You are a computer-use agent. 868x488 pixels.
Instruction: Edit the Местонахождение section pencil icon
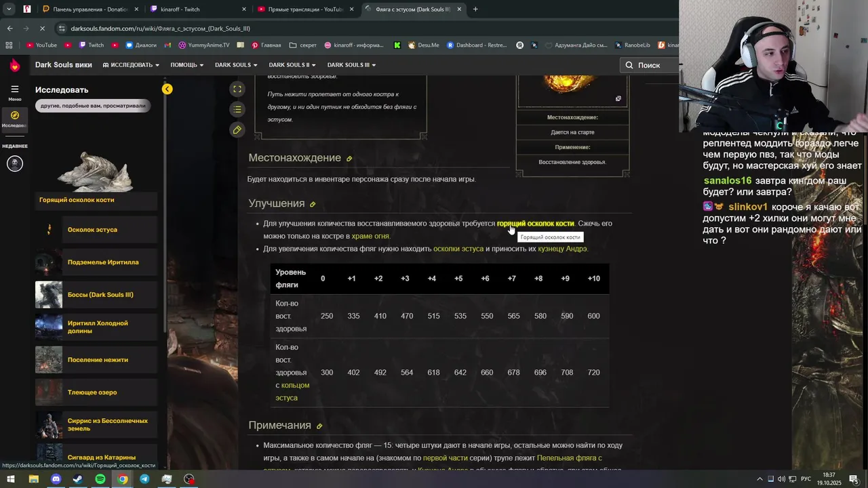click(x=349, y=159)
